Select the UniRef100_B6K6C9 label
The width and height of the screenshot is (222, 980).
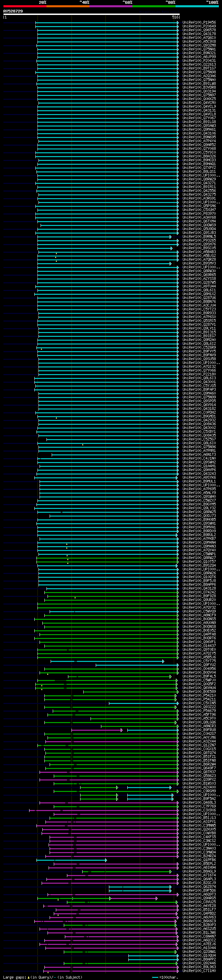(x=199, y=921)
